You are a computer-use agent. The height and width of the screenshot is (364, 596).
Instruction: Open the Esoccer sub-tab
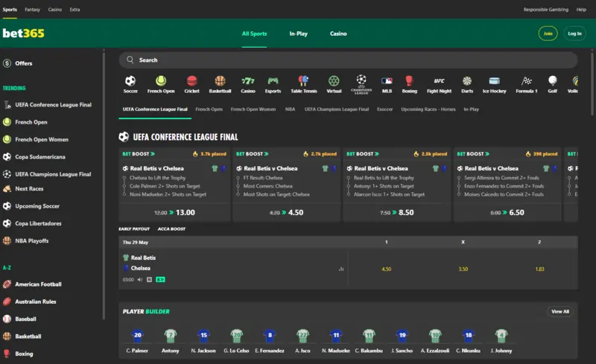tap(384, 109)
